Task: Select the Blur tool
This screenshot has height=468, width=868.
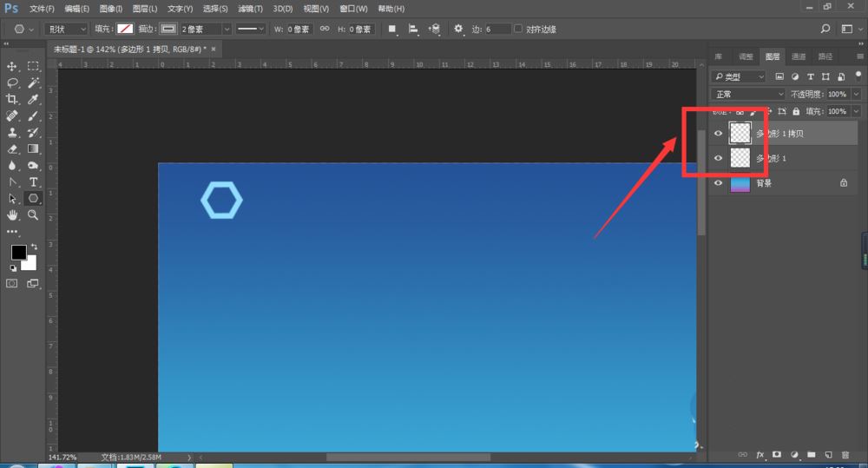Action: click(x=11, y=166)
